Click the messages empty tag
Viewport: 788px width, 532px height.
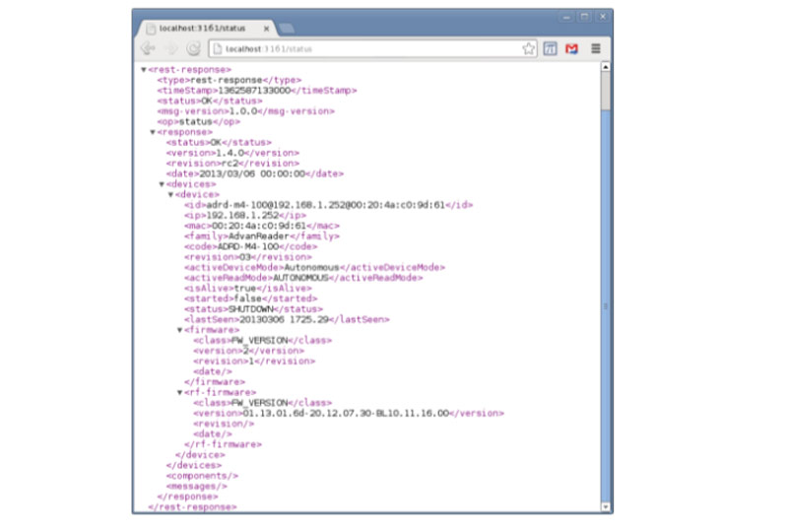click(x=196, y=487)
